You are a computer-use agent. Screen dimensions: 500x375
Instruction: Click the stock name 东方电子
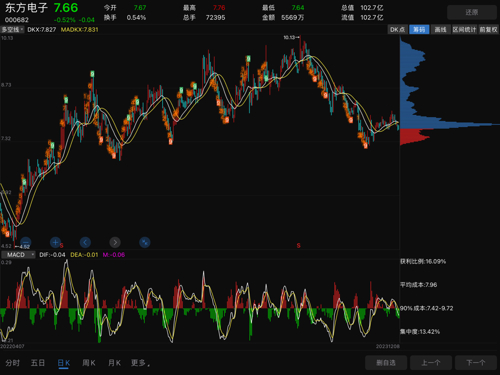26,8
